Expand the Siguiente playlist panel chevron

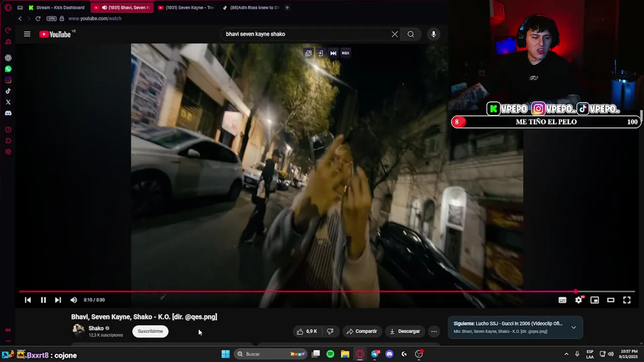tap(574, 327)
